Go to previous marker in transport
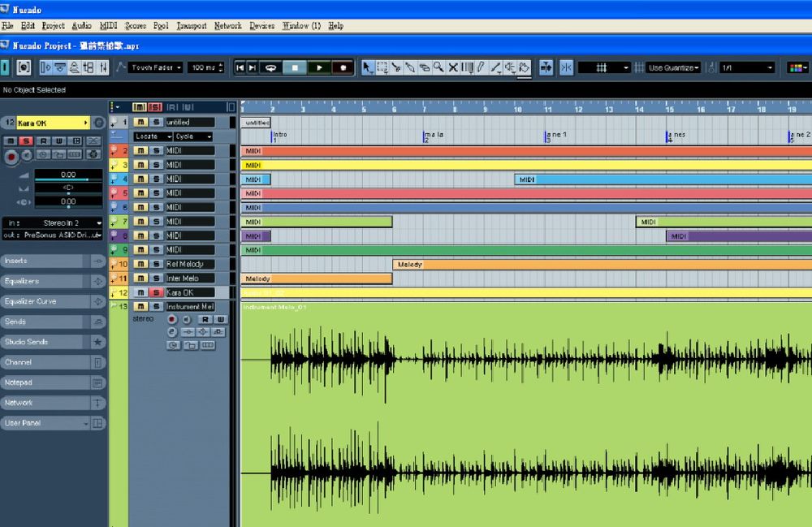This screenshot has width=812, height=527. tap(240, 67)
